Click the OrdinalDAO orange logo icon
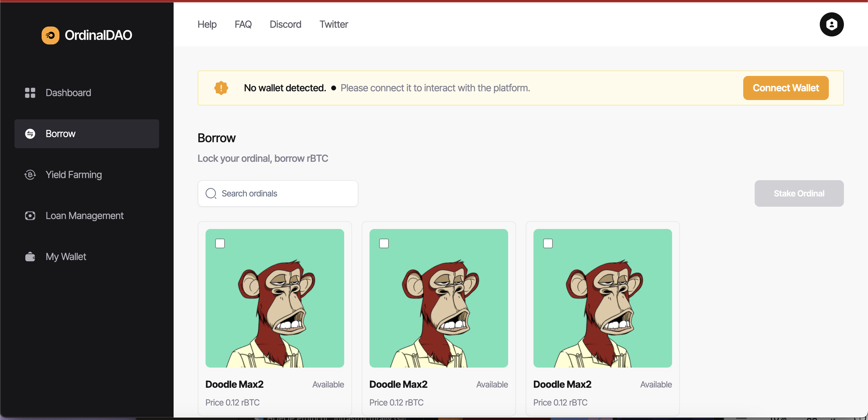Image resolution: width=868 pixels, height=420 pixels. click(50, 35)
